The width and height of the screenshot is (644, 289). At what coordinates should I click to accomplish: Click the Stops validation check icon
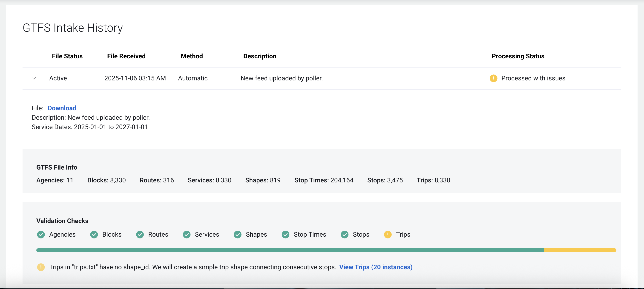(345, 235)
